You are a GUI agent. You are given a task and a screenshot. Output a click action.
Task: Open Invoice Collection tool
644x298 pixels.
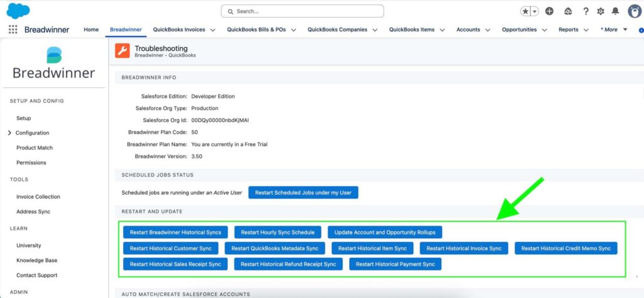pyautogui.click(x=38, y=197)
